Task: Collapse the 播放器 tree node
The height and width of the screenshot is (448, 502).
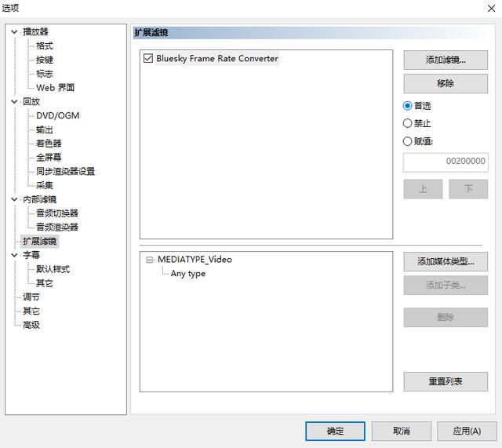Action: tap(14, 31)
